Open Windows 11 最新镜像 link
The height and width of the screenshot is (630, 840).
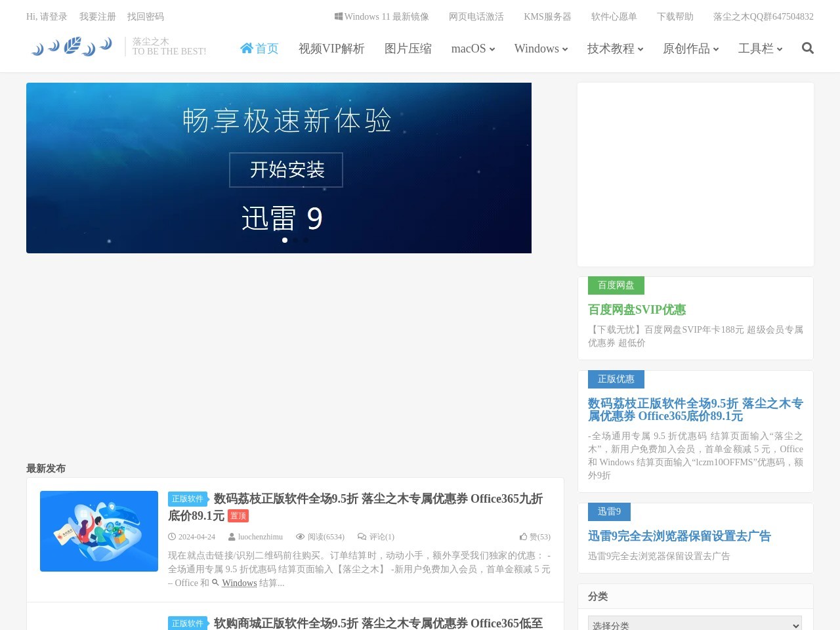pyautogui.click(x=382, y=16)
